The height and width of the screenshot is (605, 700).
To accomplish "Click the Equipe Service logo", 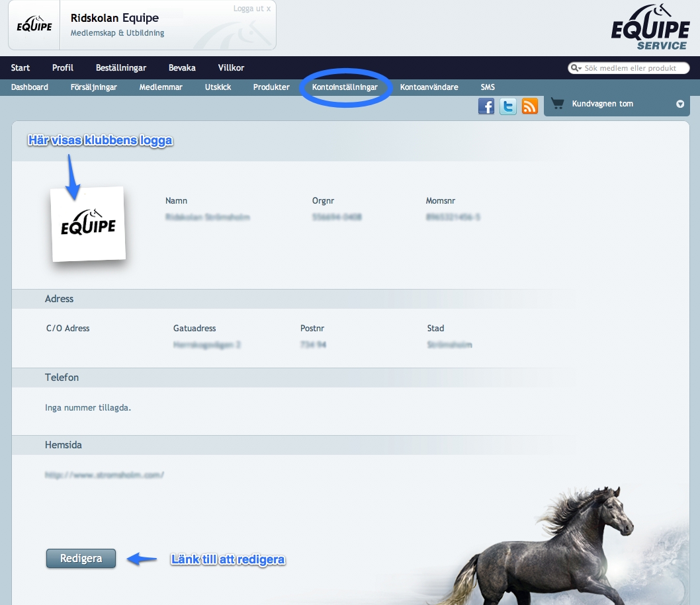I will click(x=650, y=26).
